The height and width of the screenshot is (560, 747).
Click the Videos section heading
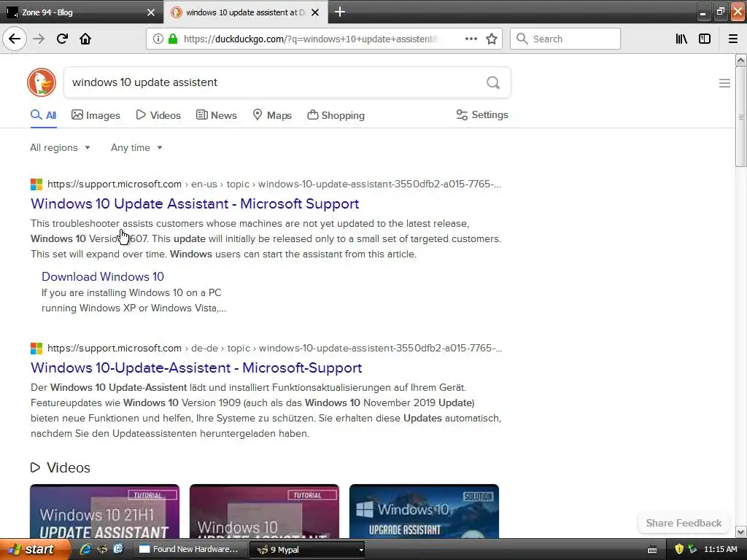tap(61, 467)
